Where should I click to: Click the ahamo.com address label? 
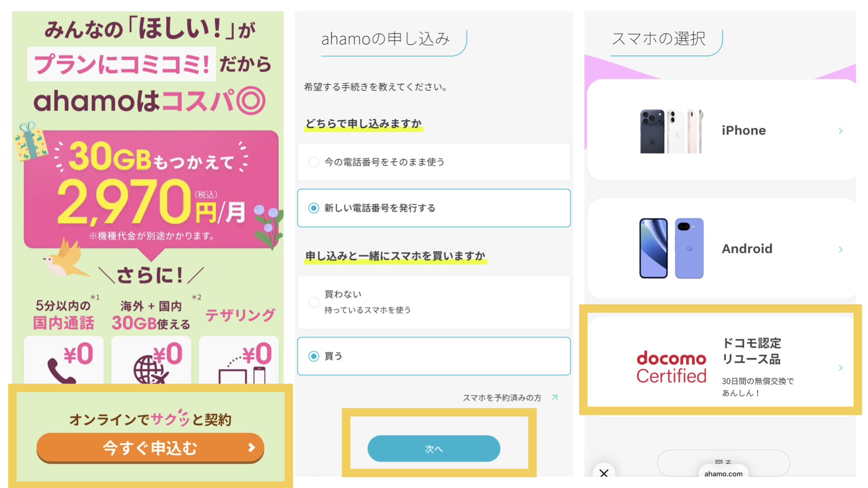click(723, 474)
